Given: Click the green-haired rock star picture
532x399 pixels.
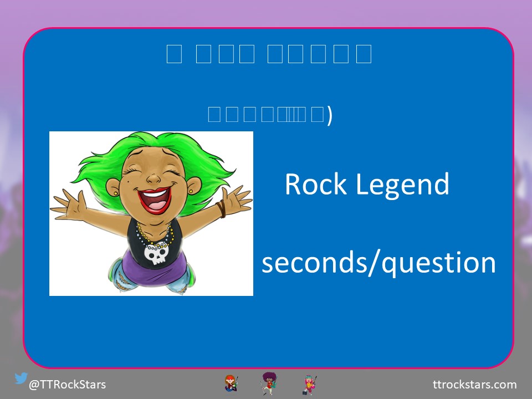Looking at the screenshot, I should (151, 213).
